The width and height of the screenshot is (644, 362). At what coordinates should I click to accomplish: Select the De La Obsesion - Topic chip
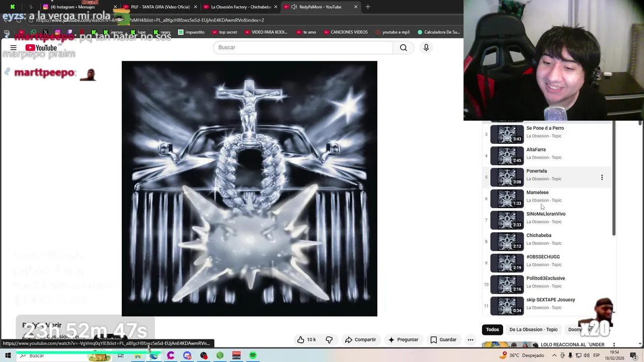(533, 329)
